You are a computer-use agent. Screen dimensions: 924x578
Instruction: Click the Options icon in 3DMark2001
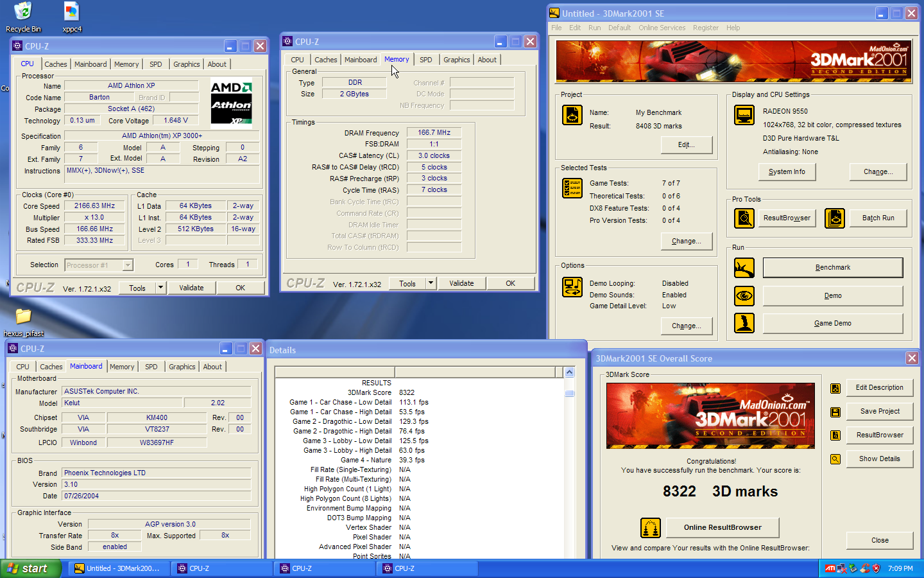click(572, 287)
